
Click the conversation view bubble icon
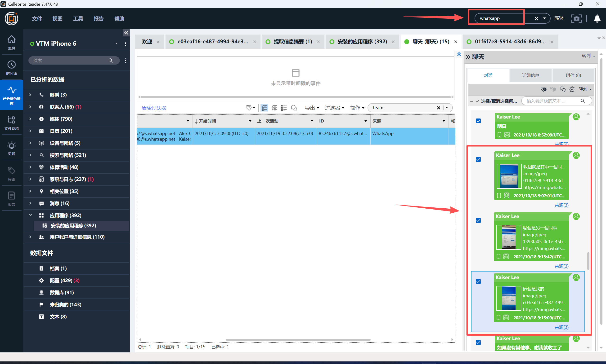(x=294, y=108)
